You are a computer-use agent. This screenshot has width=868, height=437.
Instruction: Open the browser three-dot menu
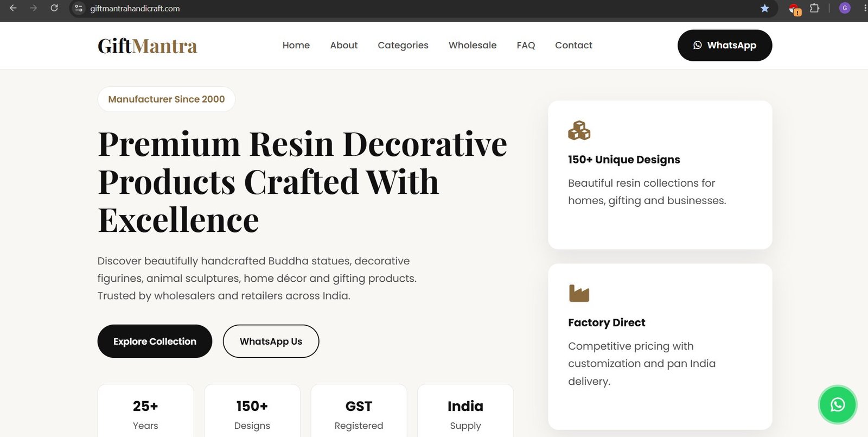(865, 8)
